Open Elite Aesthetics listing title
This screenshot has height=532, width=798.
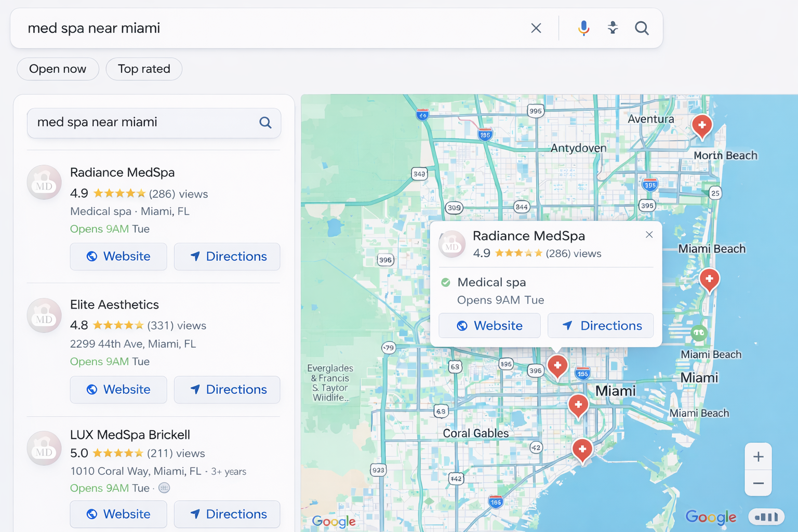[114, 305]
